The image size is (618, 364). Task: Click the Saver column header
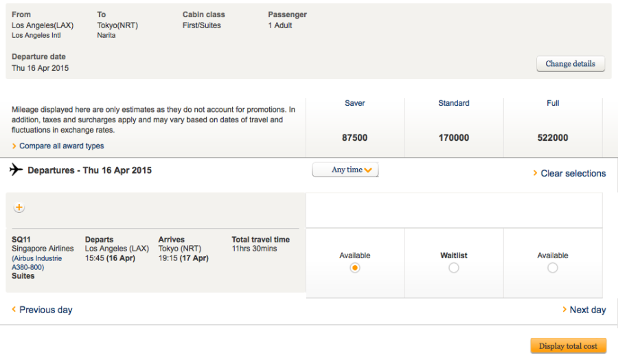355,103
